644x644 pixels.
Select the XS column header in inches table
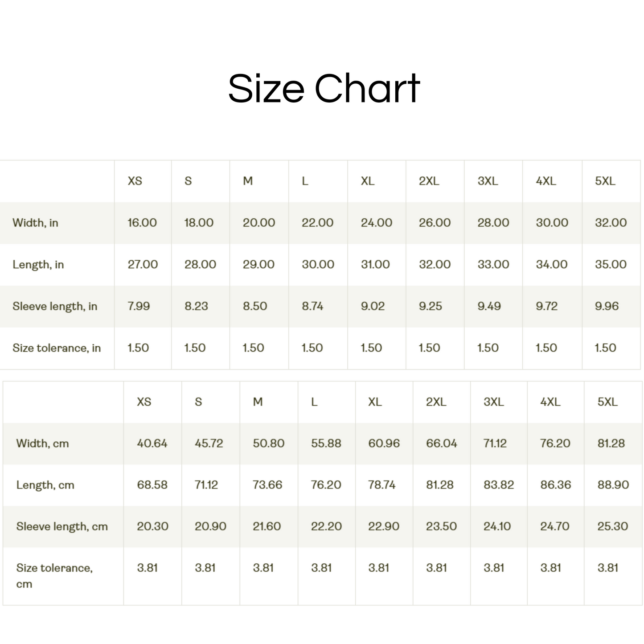[x=135, y=181]
